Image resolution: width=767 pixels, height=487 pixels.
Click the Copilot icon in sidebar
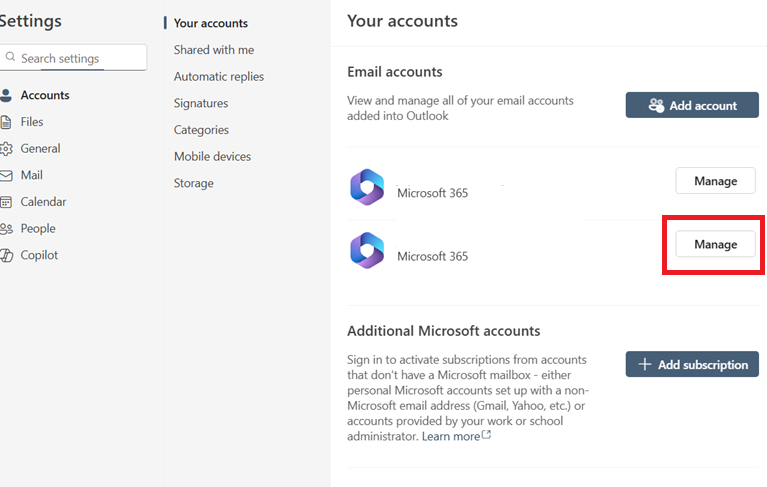coord(6,255)
